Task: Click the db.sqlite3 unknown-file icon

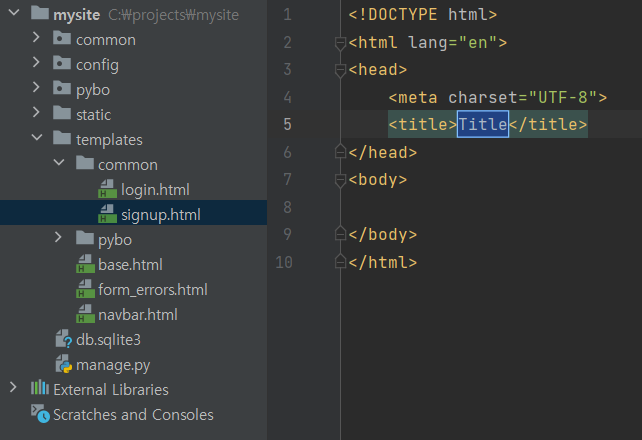Action: (x=63, y=339)
